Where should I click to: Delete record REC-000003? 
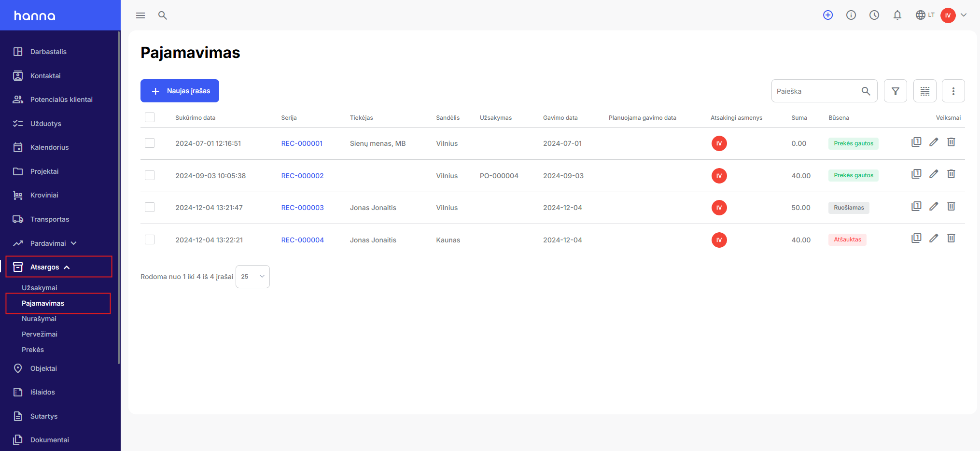[x=951, y=206]
